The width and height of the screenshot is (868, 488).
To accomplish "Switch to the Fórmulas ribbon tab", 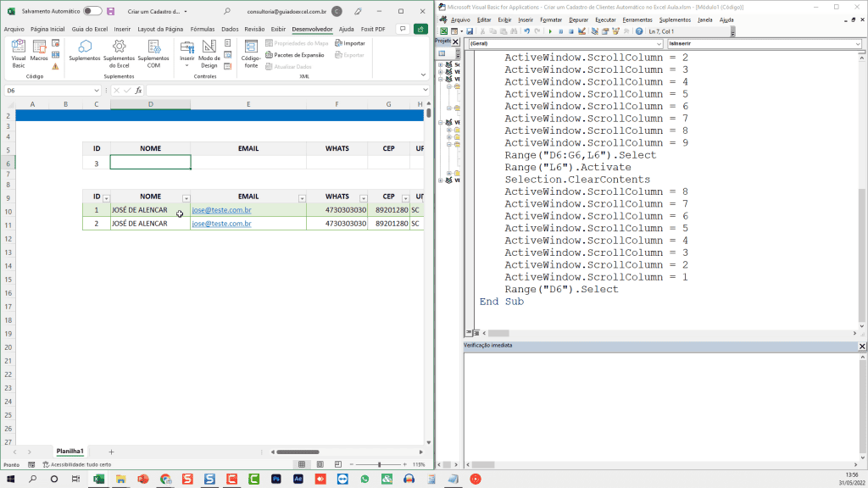I will (203, 29).
